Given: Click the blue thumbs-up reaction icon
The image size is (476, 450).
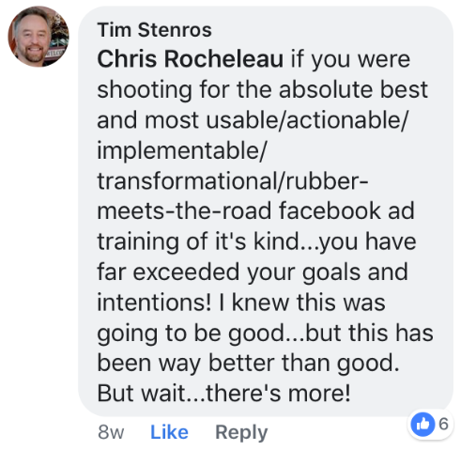Looking at the screenshot, I should [x=422, y=425].
